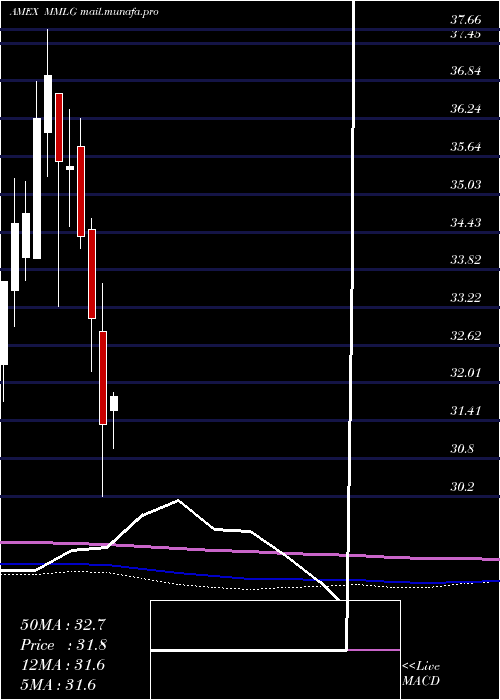
Task: Click the 30.8 price level label
Action: (462, 449)
